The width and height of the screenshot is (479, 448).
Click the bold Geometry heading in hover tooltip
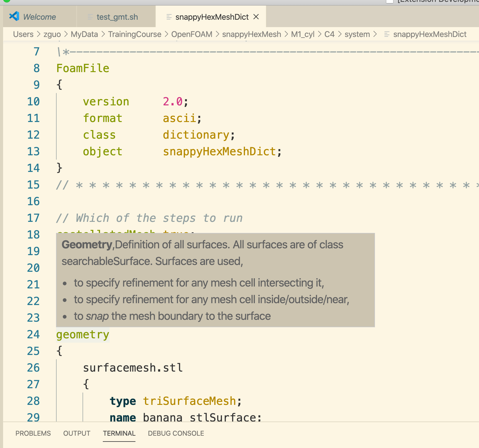(x=87, y=245)
